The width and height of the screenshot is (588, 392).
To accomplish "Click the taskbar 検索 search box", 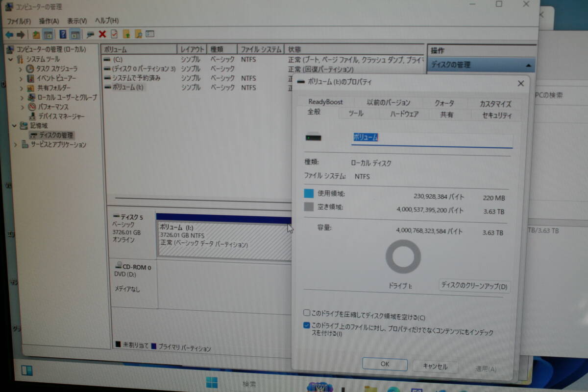I will coord(250,384).
